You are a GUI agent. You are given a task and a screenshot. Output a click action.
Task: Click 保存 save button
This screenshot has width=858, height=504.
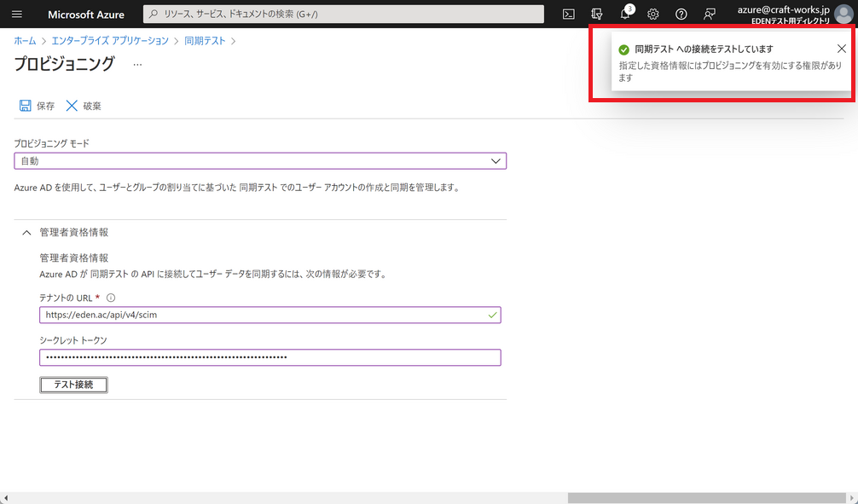(37, 106)
